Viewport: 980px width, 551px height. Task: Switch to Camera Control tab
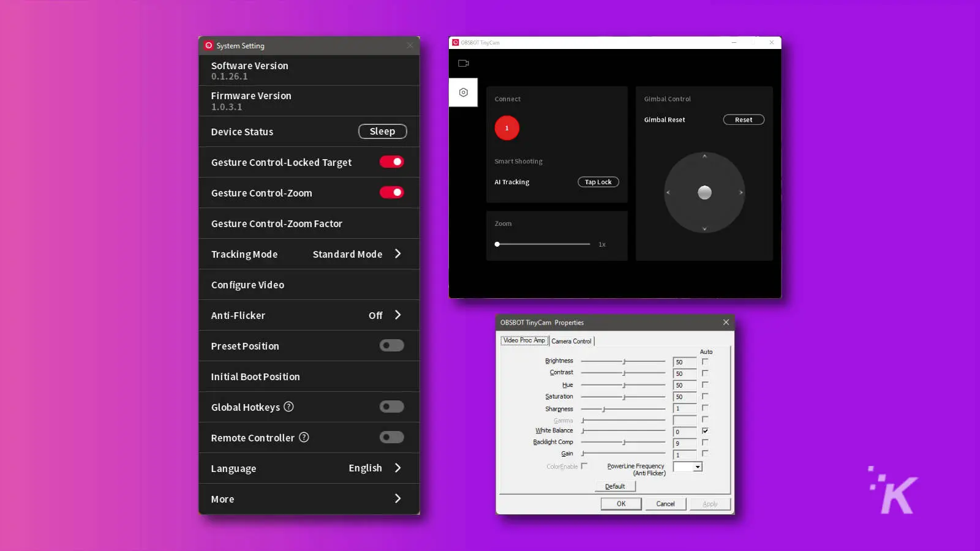[x=571, y=341]
